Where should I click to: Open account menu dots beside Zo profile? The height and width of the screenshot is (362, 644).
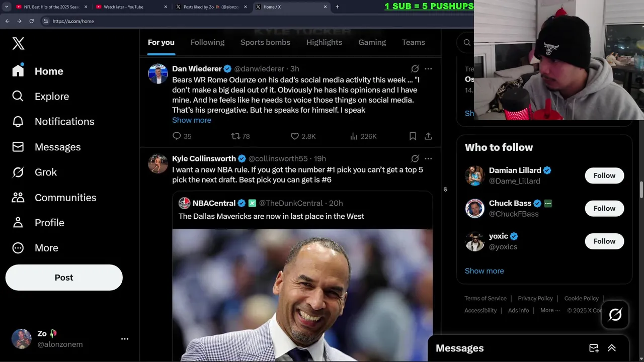pos(125,339)
